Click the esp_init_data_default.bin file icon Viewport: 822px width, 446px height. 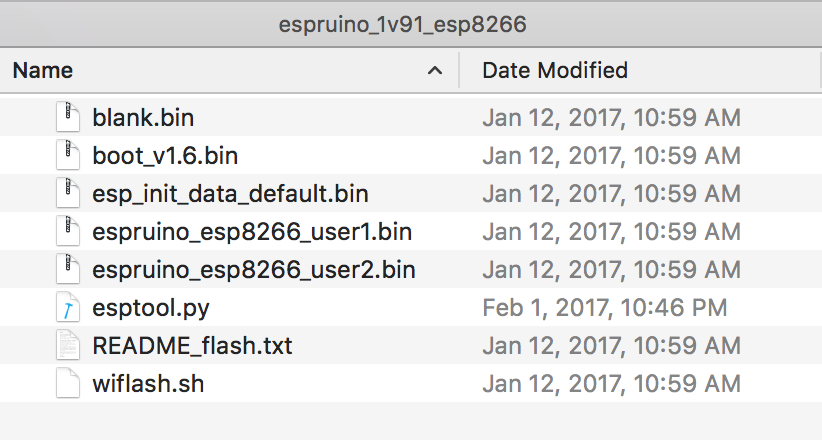click(68, 193)
